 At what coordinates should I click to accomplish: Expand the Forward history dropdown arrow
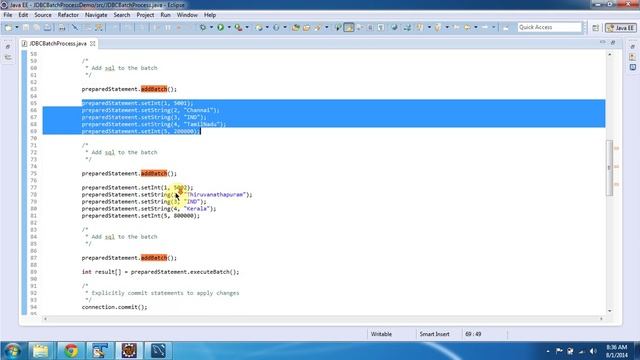tap(493, 27)
